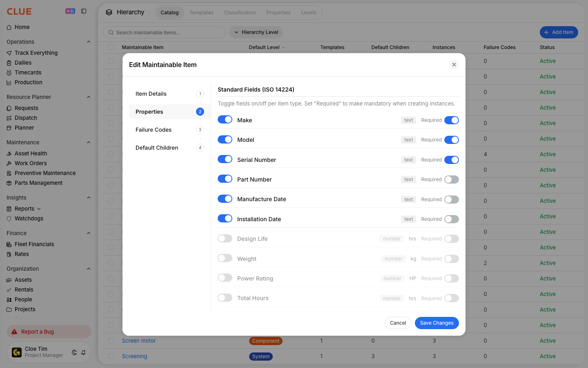Open the Home sidebar icon
588x368 pixels.
tap(9, 27)
